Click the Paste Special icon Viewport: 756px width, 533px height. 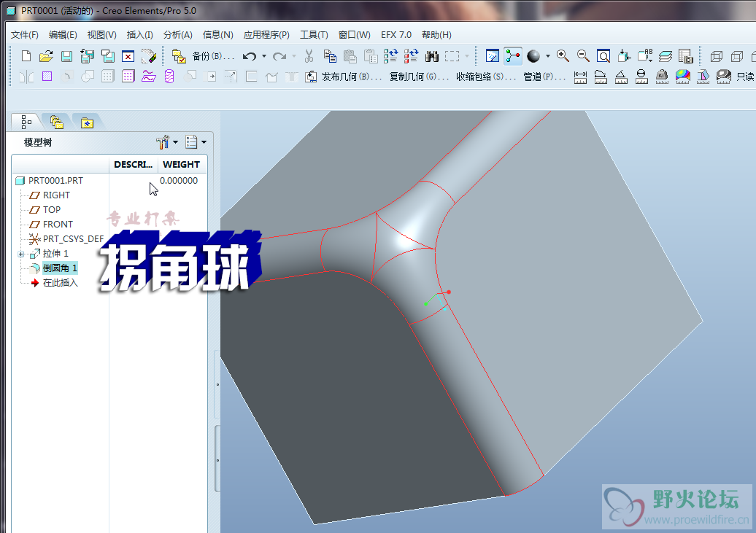(x=370, y=56)
